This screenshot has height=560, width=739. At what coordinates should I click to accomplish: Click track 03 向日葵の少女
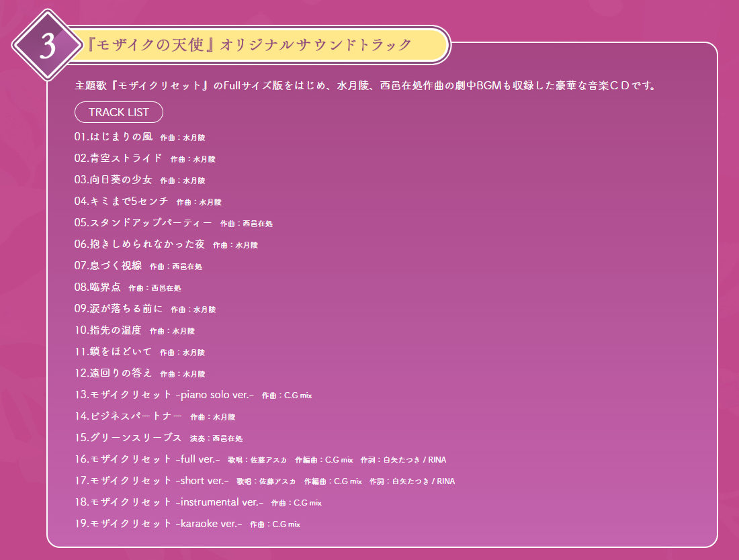pos(114,180)
